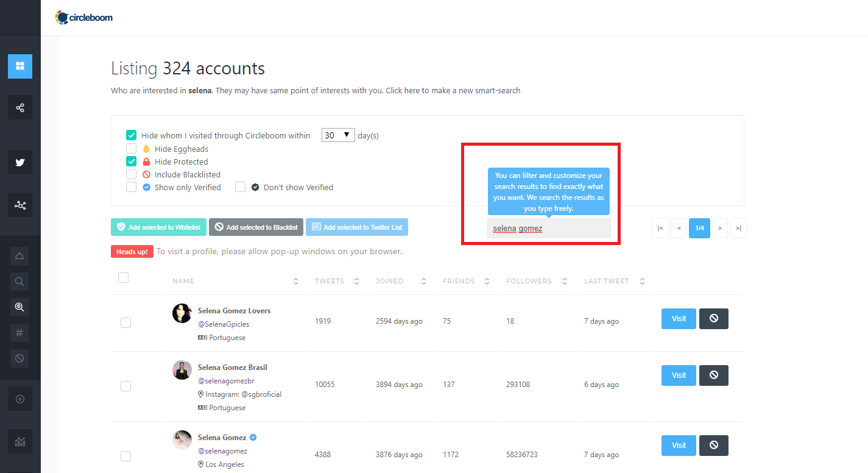Uncheck Hide Protected option
This screenshot has height=473, width=868.
point(131,162)
